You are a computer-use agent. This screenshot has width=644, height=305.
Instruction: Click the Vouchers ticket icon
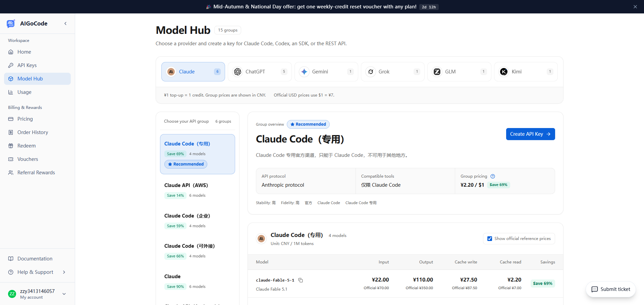tap(11, 159)
